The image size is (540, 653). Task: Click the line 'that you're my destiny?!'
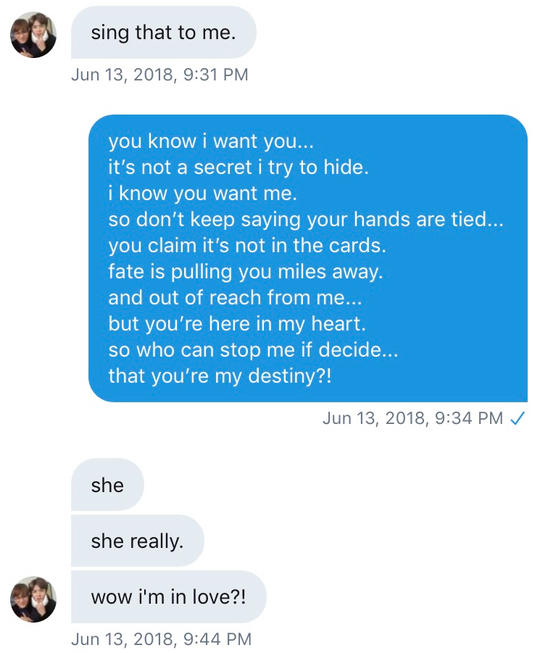click(220, 376)
